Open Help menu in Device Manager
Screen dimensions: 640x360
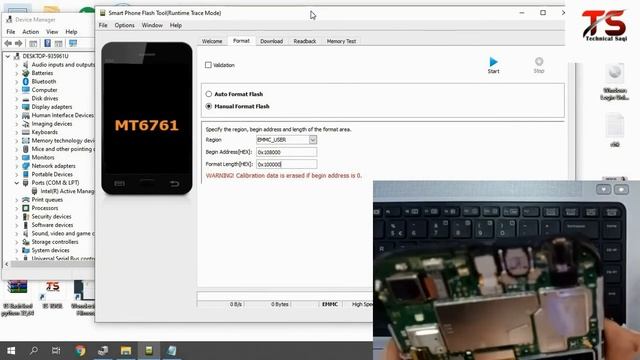71,32
